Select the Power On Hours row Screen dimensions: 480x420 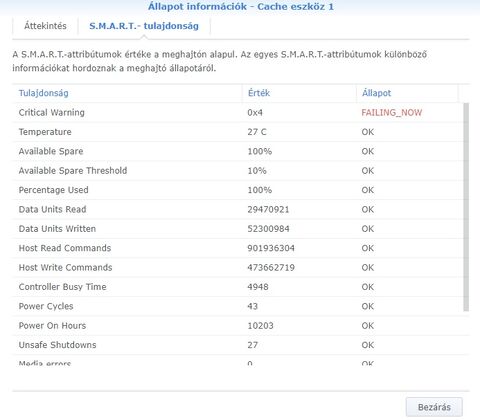coord(238,326)
